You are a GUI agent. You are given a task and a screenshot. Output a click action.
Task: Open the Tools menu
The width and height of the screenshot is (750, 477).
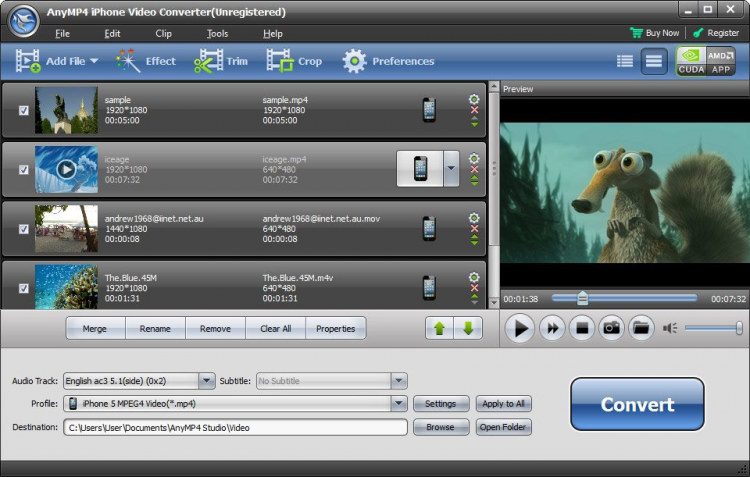(217, 33)
